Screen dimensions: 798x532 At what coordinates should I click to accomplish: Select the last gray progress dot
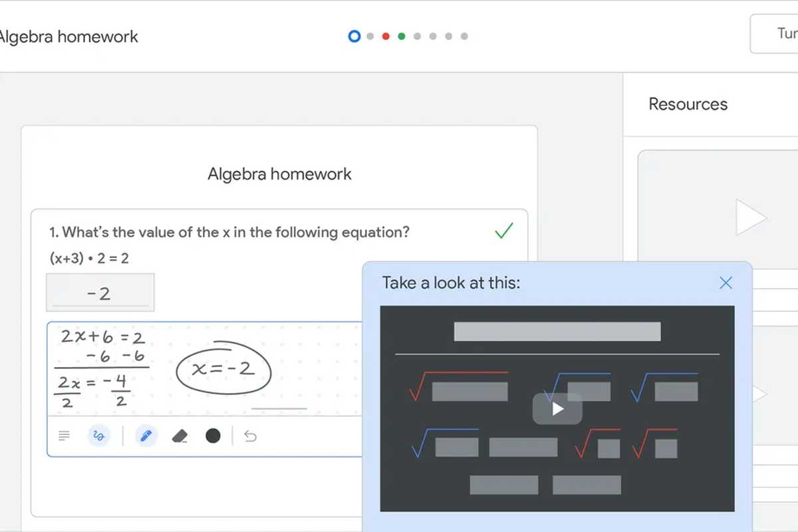tap(464, 36)
